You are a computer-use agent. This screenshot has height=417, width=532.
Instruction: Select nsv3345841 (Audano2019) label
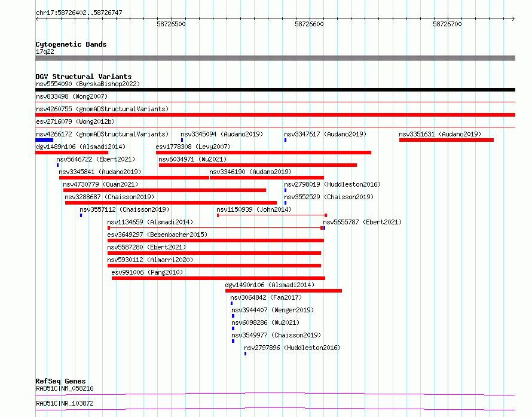click(100, 172)
